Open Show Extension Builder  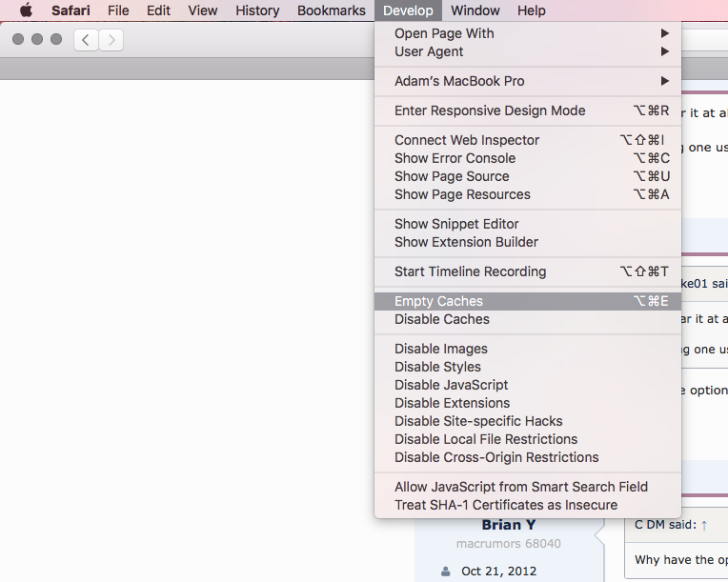coord(528,242)
